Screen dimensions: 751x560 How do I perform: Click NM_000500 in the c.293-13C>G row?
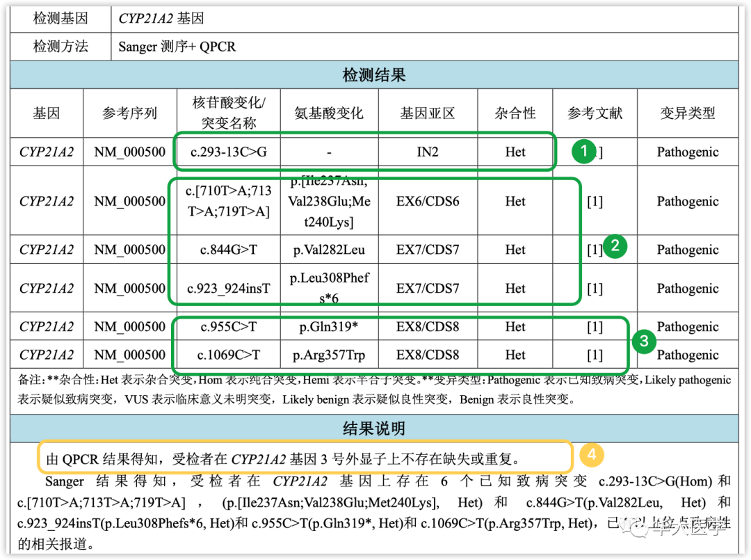(130, 152)
